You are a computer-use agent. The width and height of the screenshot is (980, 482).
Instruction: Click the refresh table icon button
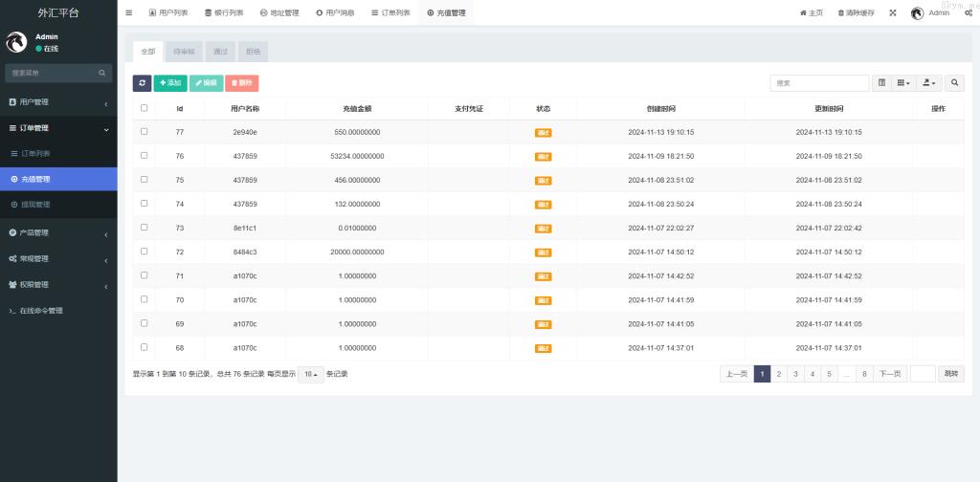point(142,83)
